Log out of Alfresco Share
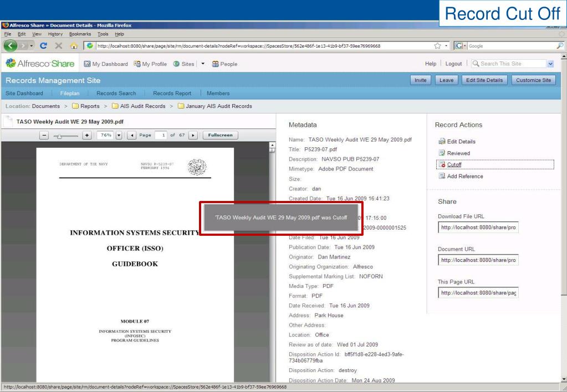567x392 pixels. coord(453,64)
